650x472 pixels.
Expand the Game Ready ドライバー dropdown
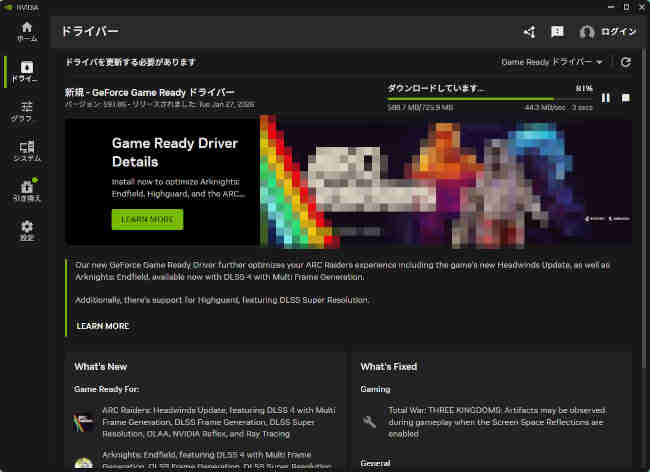[552, 62]
